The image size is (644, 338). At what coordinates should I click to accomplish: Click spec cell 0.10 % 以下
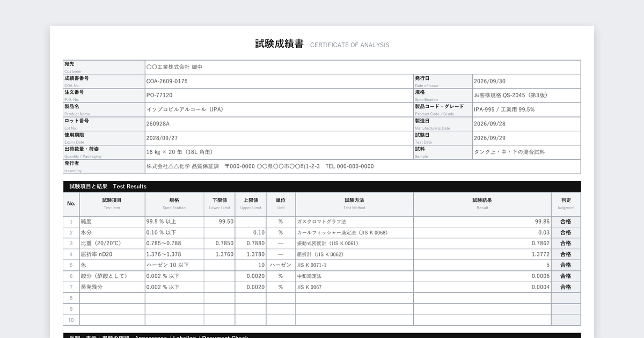pyautogui.click(x=174, y=233)
